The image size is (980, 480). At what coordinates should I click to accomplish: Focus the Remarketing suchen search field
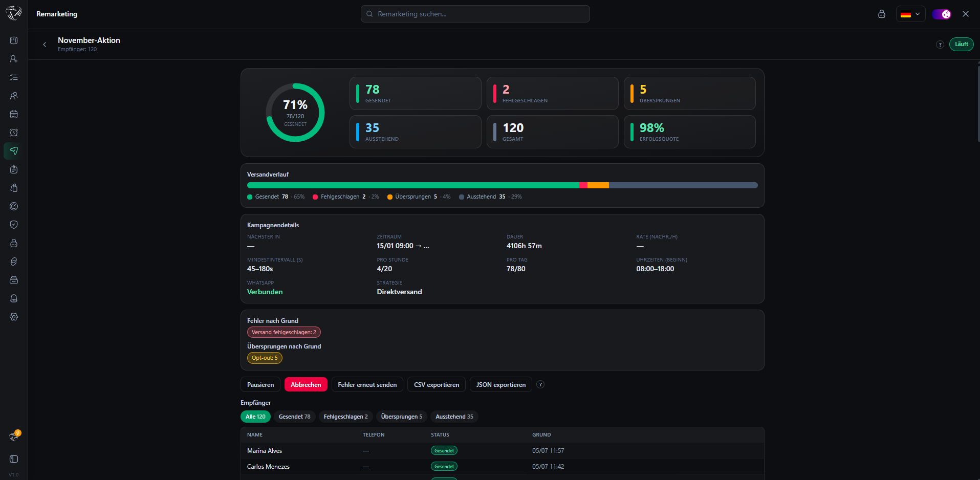coord(475,14)
